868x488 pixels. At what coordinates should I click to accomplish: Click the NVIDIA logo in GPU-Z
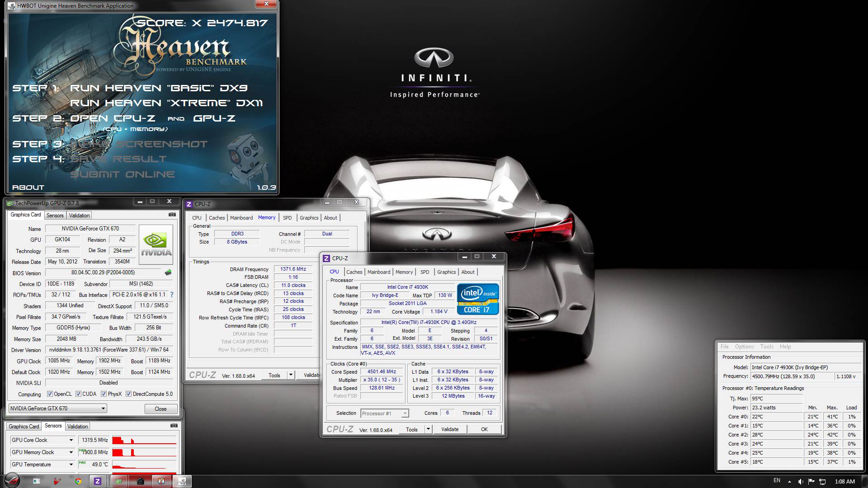tap(156, 245)
